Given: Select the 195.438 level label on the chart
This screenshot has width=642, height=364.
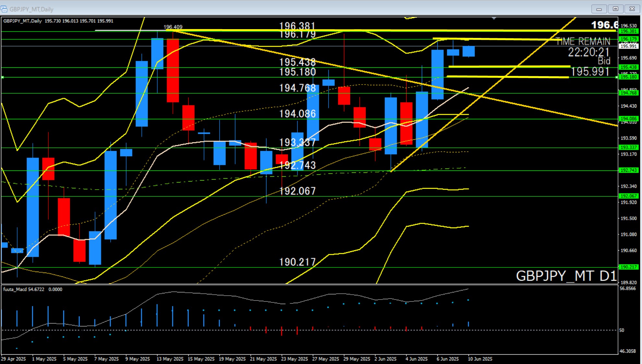Looking at the screenshot, I should (297, 62).
